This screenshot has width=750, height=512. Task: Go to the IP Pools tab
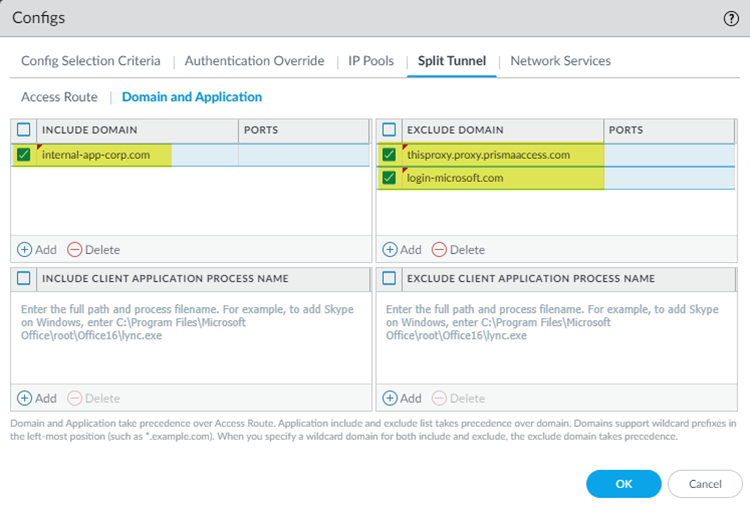point(371,61)
